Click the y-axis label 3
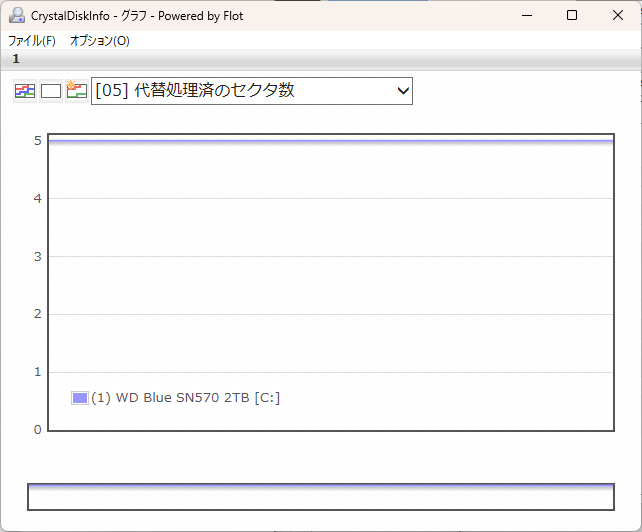 38,257
